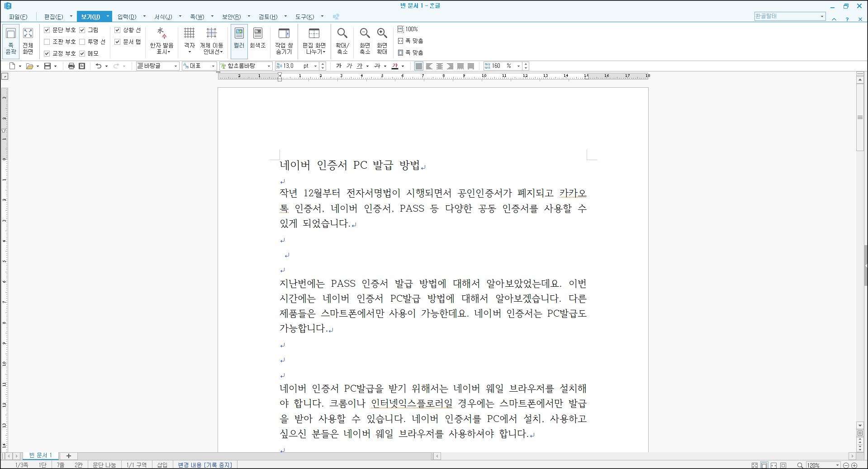Uncheck the 메모 checkbox
This screenshot has width=868, height=469.
coord(82,53)
